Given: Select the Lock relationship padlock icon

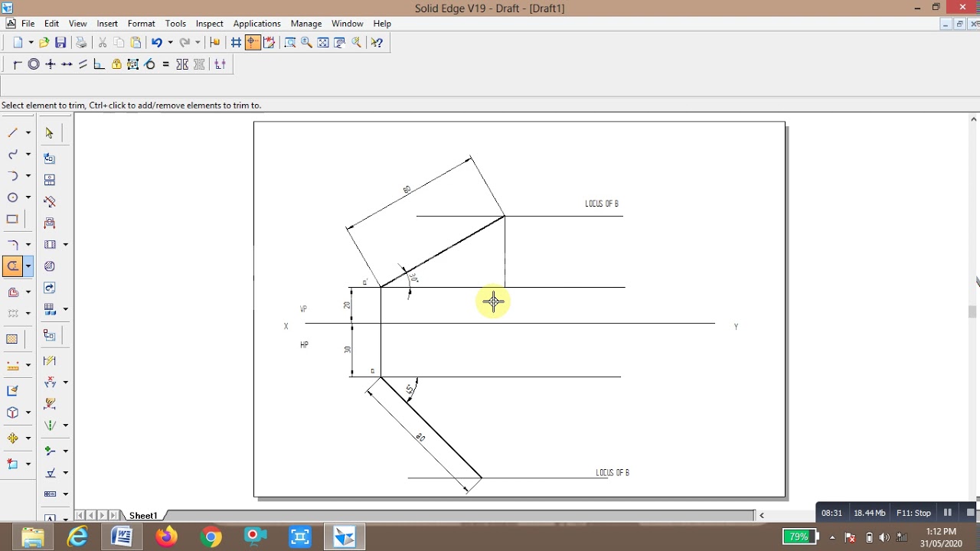Looking at the screenshot, I should pos(116,64).
